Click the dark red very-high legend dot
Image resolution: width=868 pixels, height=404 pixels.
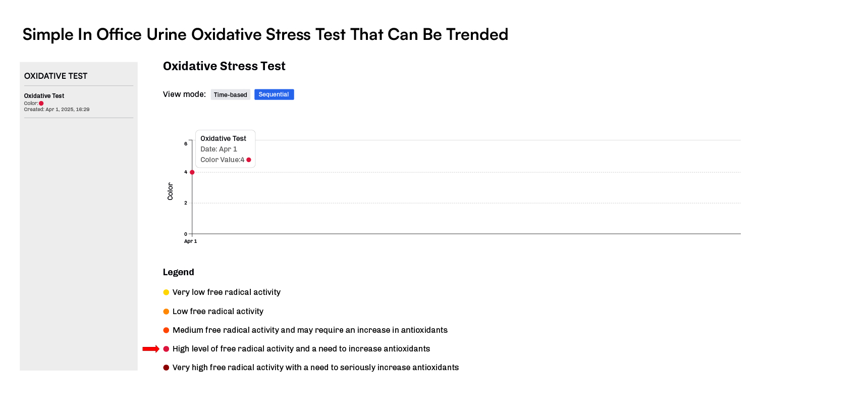[x=166, y=368]
